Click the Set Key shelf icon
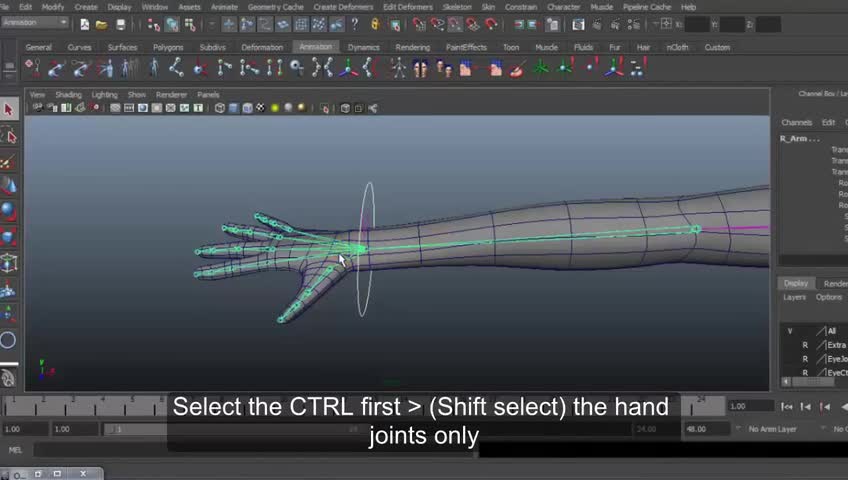Viewport: 848px width, 480px height. tap(32, 68)
